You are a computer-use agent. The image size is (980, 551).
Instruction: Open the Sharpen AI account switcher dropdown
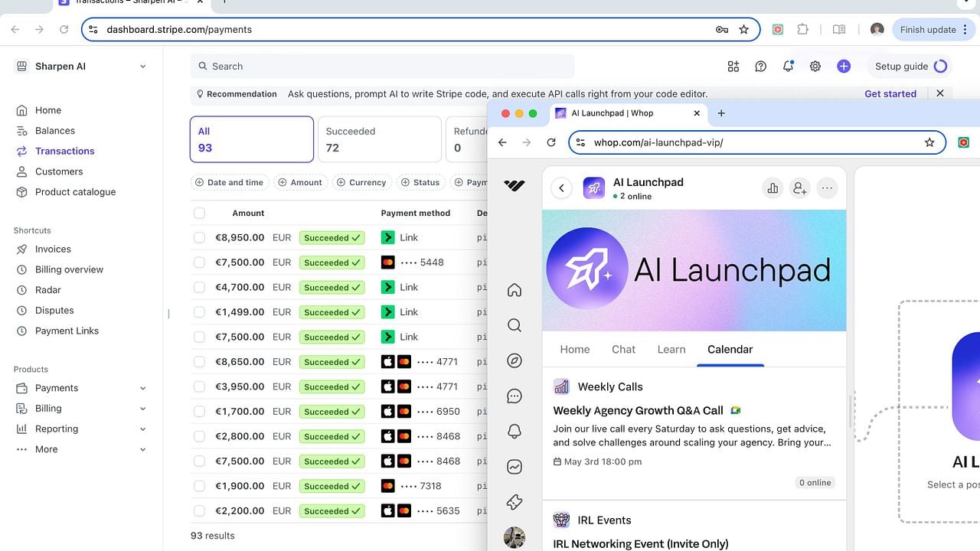coord(80,67)
